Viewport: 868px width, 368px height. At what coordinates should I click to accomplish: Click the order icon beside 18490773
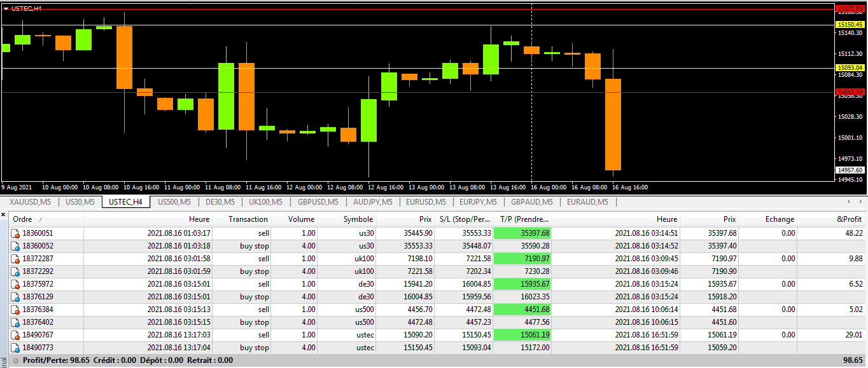(x=15, y=348)
